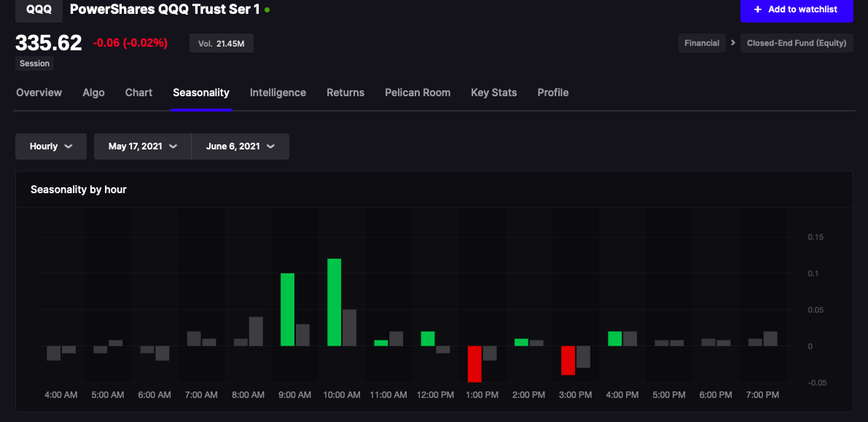
Task: Click the 10:00 AM axis label
Action: [342, 395]
